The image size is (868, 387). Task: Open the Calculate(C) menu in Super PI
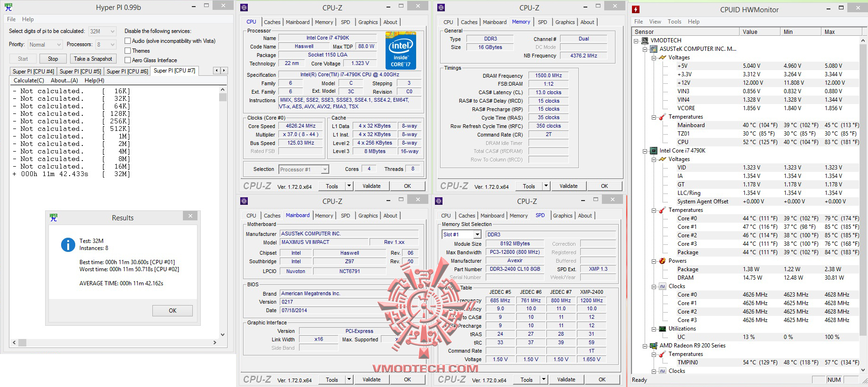point(29,81)
